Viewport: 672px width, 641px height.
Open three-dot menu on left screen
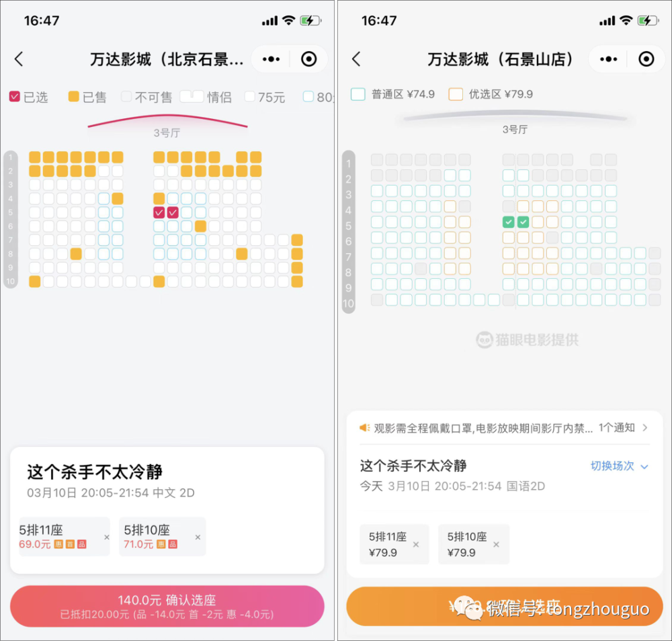coord(271,59)
